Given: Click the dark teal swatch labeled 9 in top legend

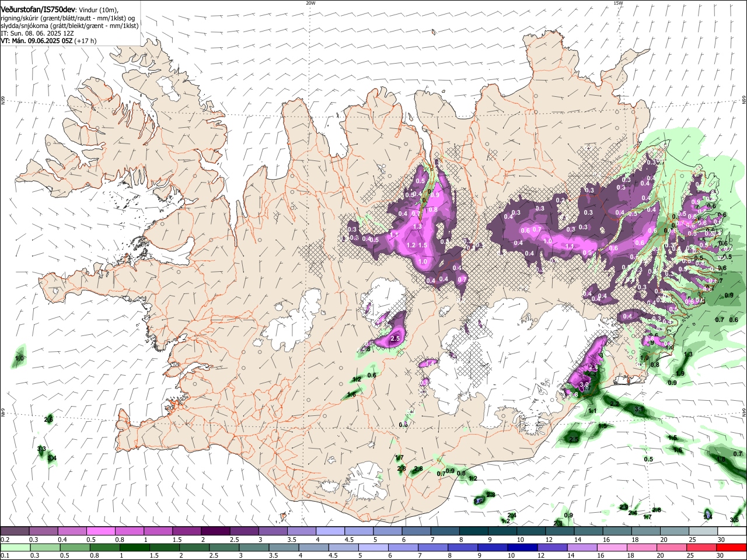Looking at the screenshot, I should click(502, 531).
